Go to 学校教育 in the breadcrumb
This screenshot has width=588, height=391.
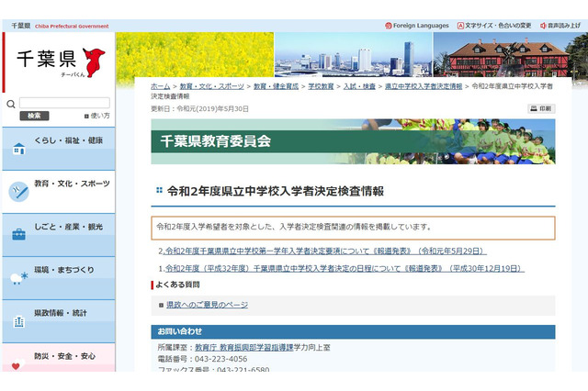click(x=321, y=86)
